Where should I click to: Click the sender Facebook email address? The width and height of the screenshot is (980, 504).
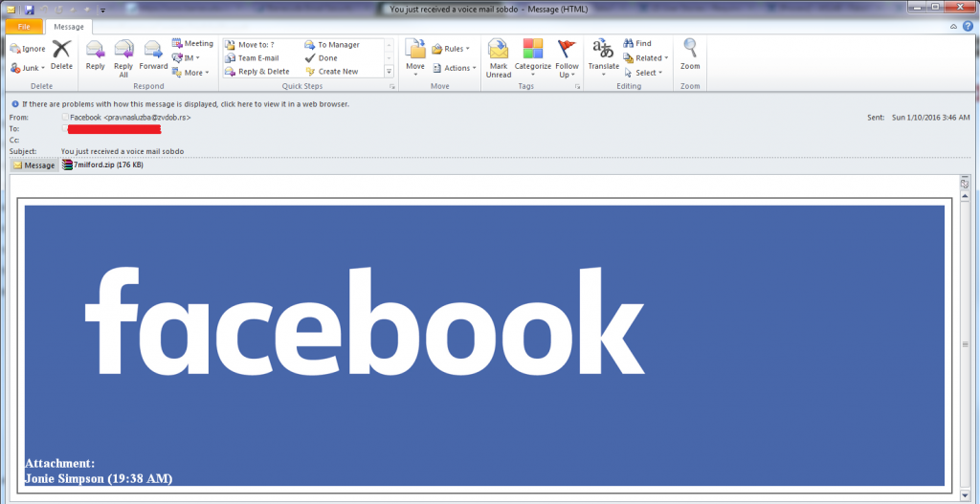click(x=130, y=117)
